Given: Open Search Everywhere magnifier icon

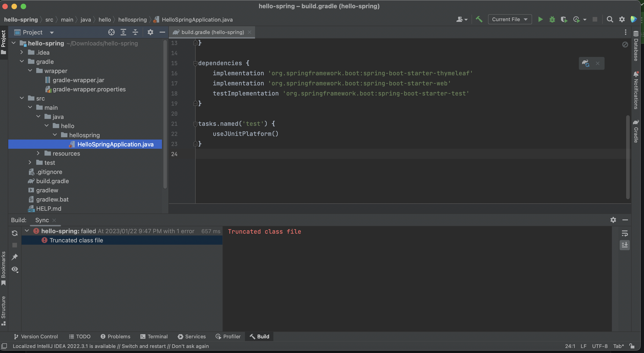Looking at the screenshot, I should (610, 19).
